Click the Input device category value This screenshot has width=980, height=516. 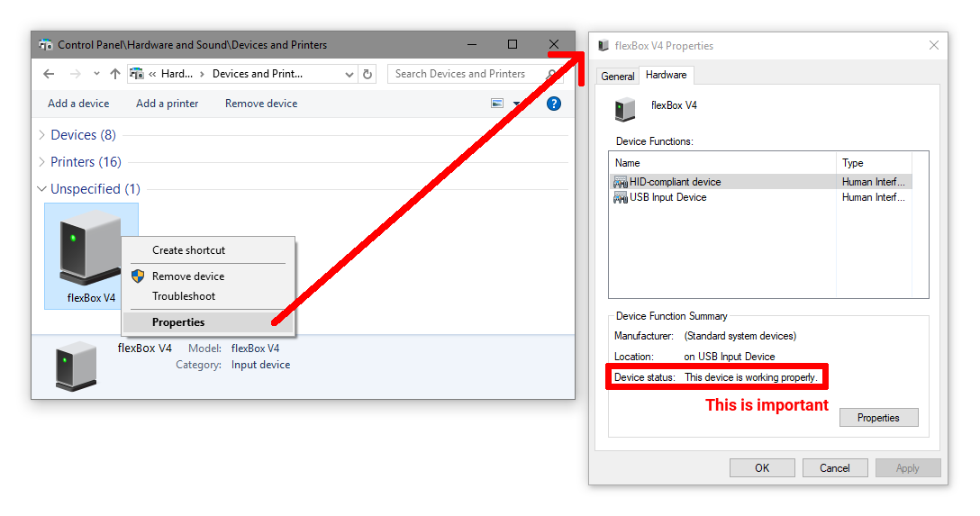[x=260, y=365]
